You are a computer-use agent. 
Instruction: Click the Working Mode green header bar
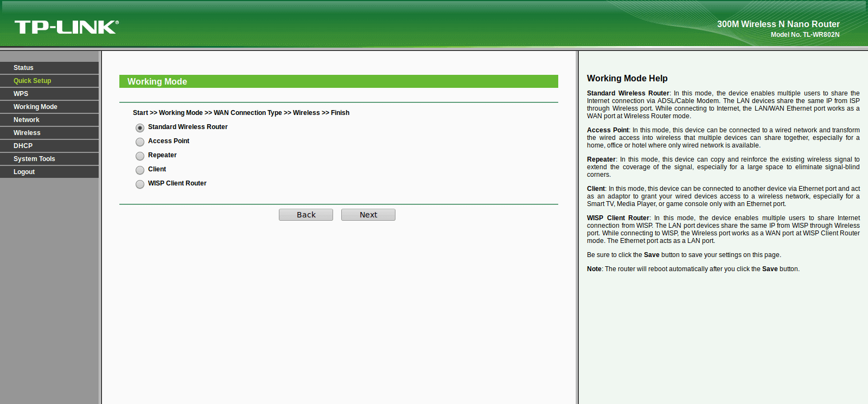click(x=339, y=81)
